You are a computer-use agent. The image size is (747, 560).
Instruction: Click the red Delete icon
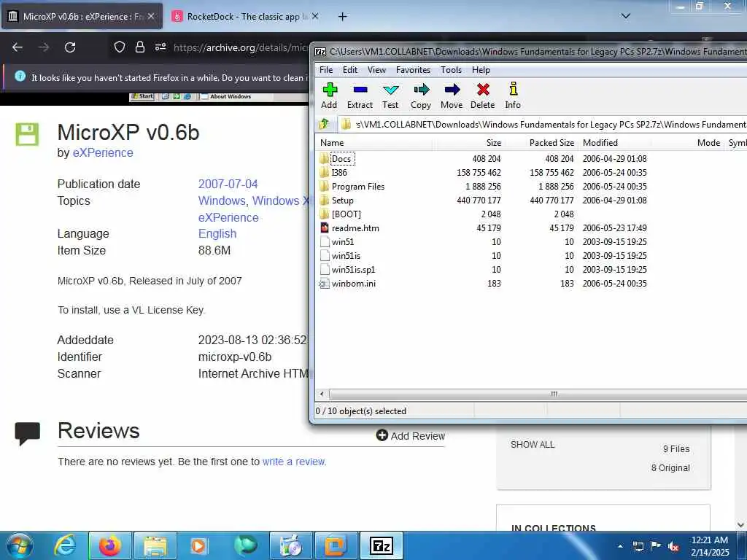pyautogui.click(x=483, y=96)
